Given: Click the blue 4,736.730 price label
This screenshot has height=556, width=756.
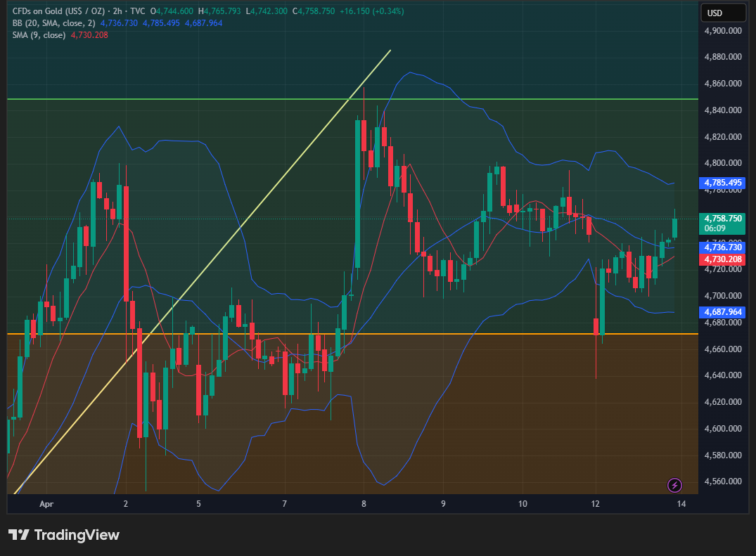Looking at the screenshot, I should tap(723, 247).
